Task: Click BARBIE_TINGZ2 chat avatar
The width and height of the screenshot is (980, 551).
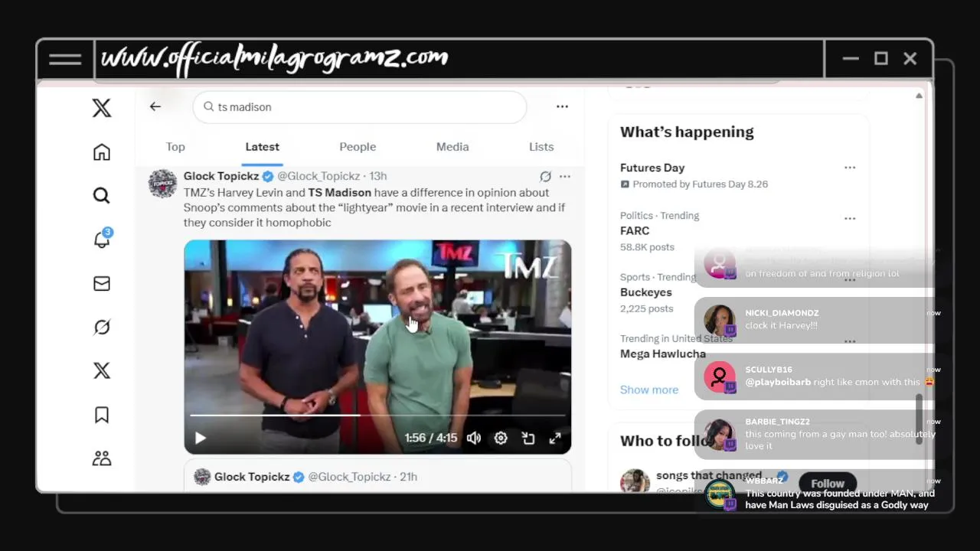Action: pyautogui.click(x=720, y=435)
